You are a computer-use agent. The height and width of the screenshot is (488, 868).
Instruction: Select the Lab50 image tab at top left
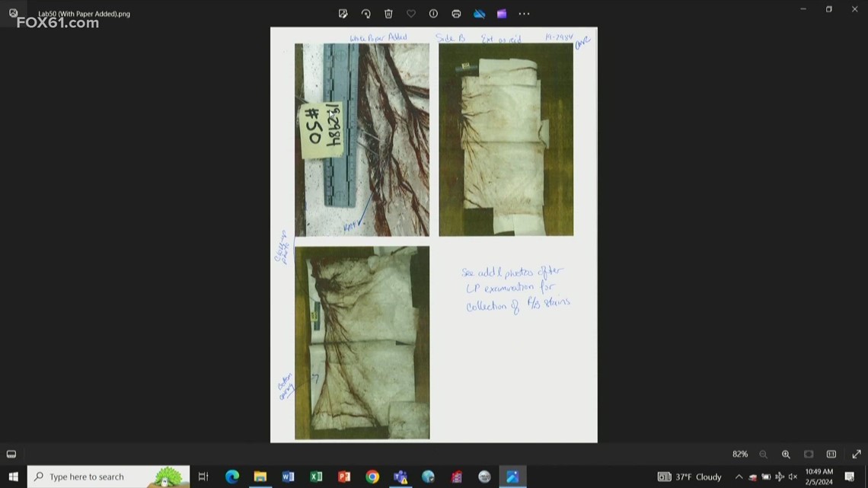point(84,13)
